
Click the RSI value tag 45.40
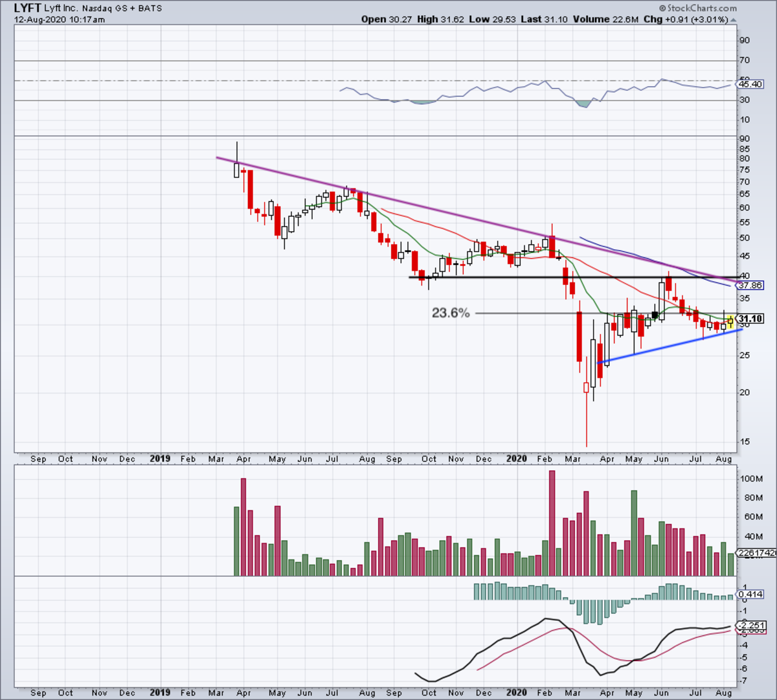point(750,84)
